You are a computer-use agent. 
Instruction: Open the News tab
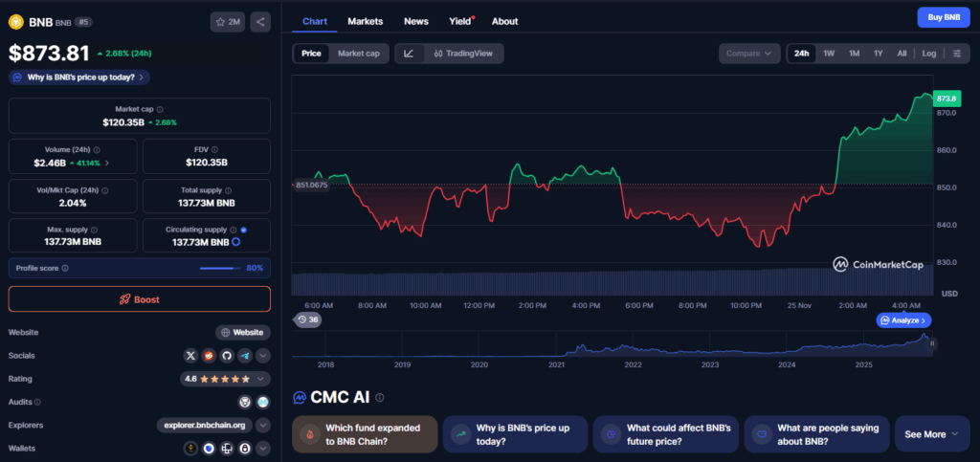(415, 21)
